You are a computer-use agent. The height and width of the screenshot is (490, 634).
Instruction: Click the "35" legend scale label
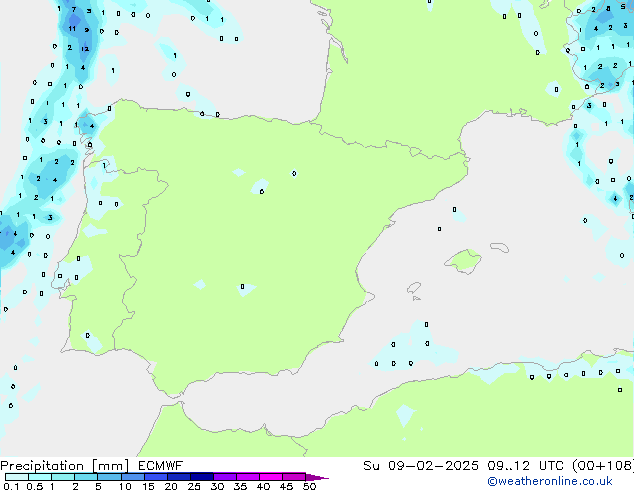click(240, 486)
